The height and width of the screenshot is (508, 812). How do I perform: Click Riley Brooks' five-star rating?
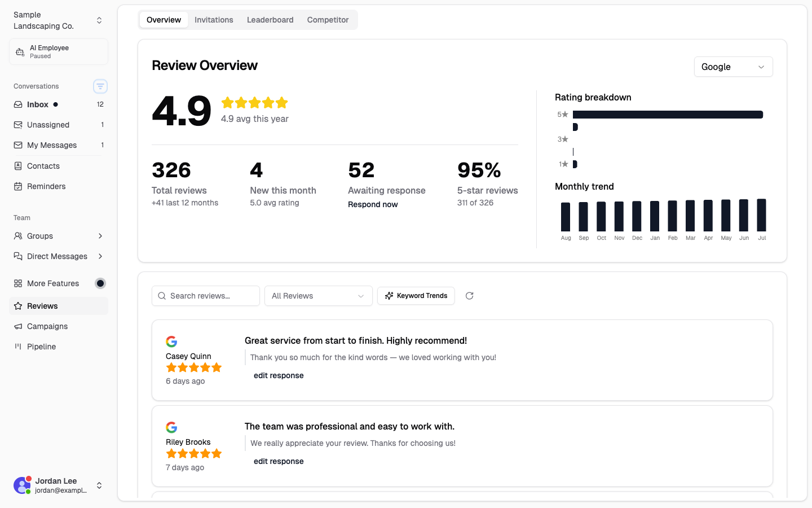[194, 453]
